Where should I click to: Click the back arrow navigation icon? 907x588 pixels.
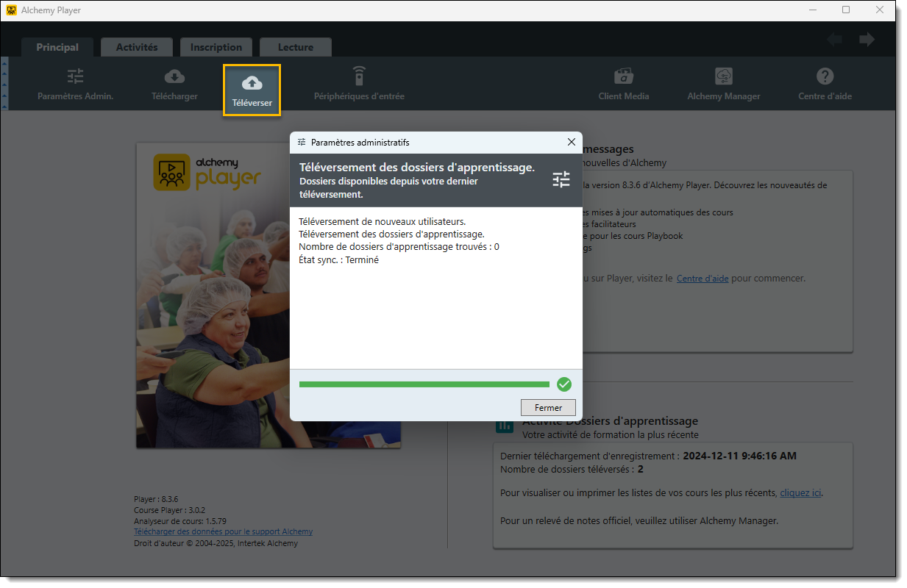[x=834, y=40]
